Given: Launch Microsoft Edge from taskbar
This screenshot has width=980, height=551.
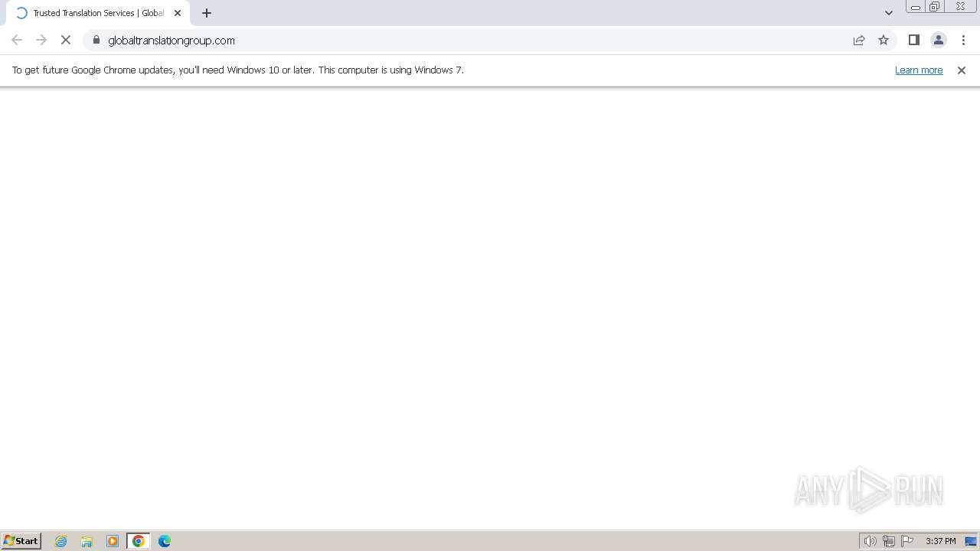Looking at the screenshot, I should tap(165, 541).
